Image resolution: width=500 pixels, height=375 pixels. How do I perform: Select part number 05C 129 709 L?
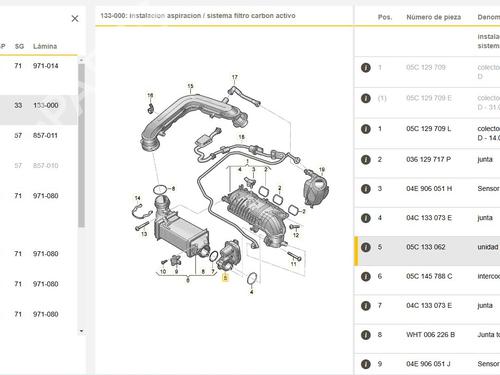(428, 129)
